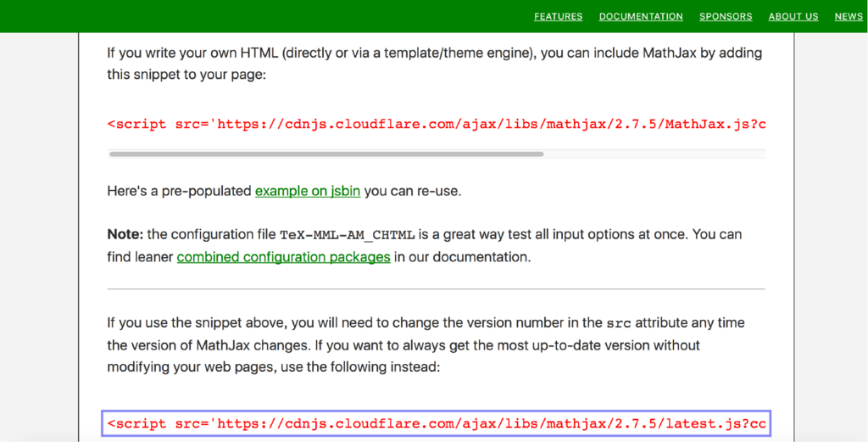Click the latest.js script snippet code line
Viewport: 868px width, 442px height.
click(437, 424)
